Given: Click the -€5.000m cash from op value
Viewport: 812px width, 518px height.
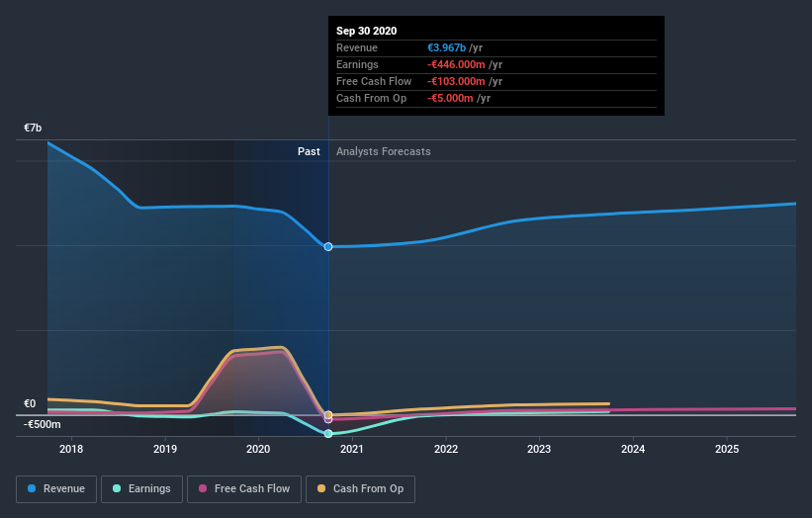Looking at the screenshot, I should point(450,98).
